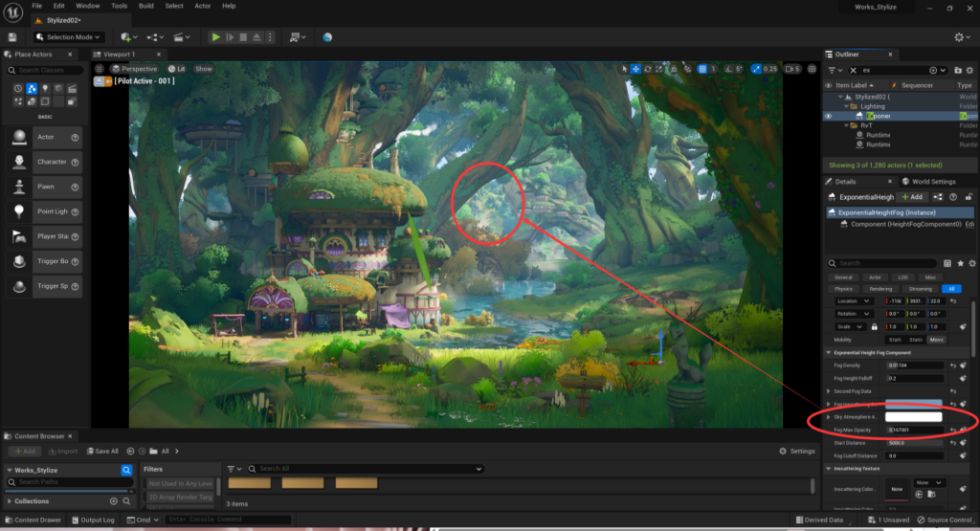Select the translate gizmo tool in viewport
This screenshot has width=980, height=531.
pyautogui.click(x=636, y=69)
